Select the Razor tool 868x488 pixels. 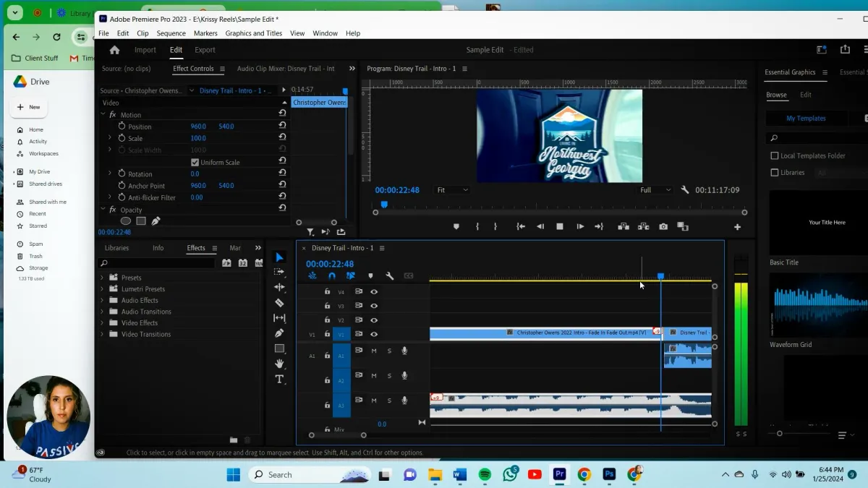pos(279,303)
